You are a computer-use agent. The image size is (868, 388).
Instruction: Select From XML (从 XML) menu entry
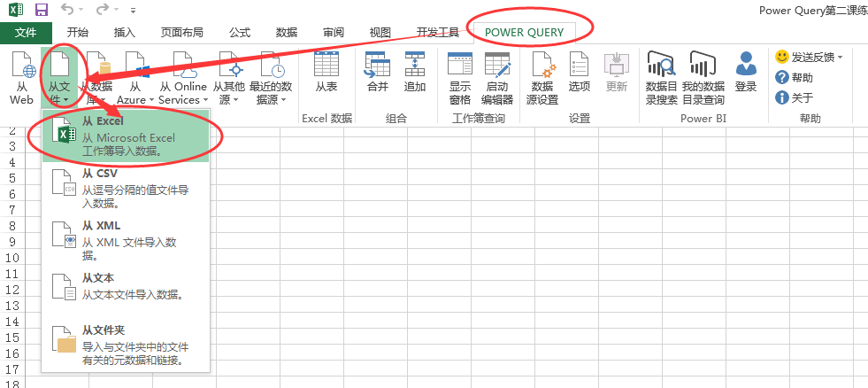(126, 241)
